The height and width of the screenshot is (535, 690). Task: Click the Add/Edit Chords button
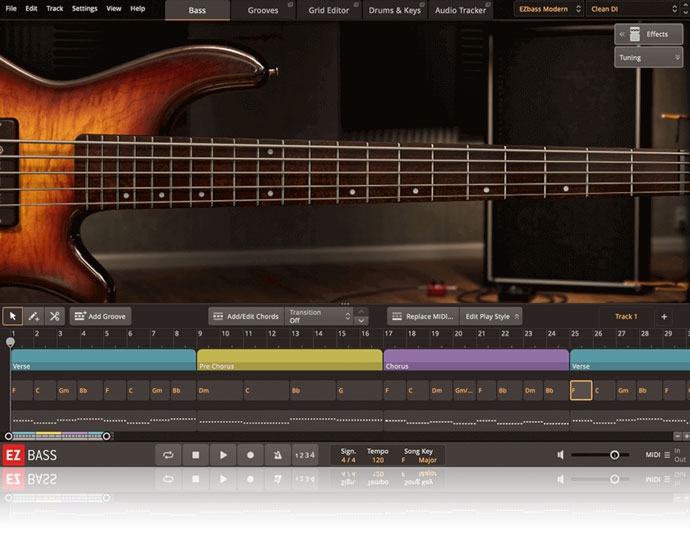pos(245,316)
